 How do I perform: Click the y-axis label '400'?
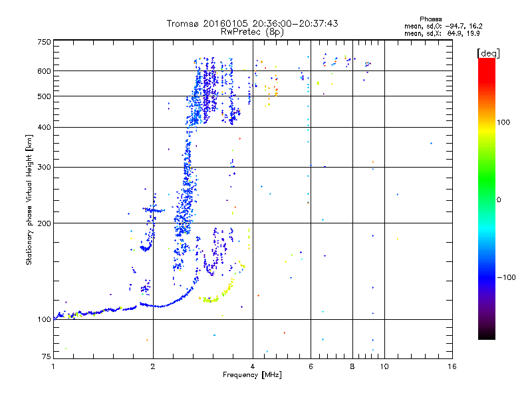[x=44, y=128]
